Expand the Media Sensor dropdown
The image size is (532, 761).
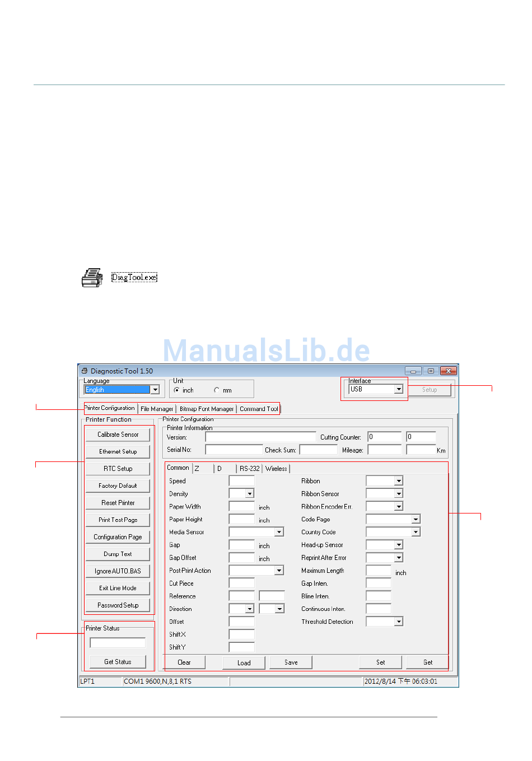click(279, 532)
